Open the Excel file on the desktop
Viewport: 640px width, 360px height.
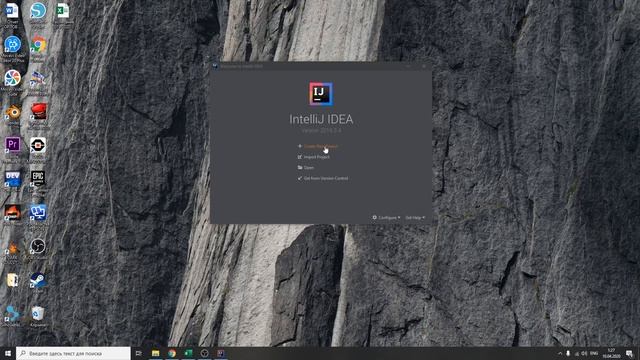62,10
